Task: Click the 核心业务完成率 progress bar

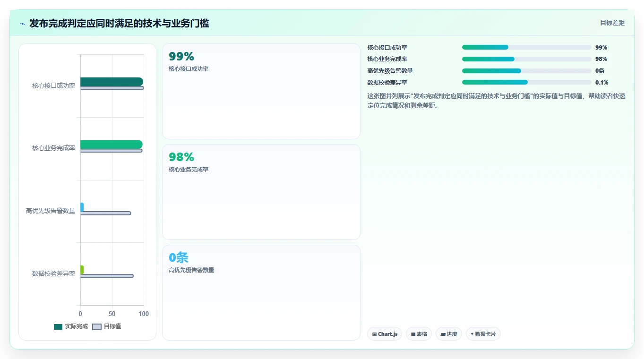Action: pos(527,59)
